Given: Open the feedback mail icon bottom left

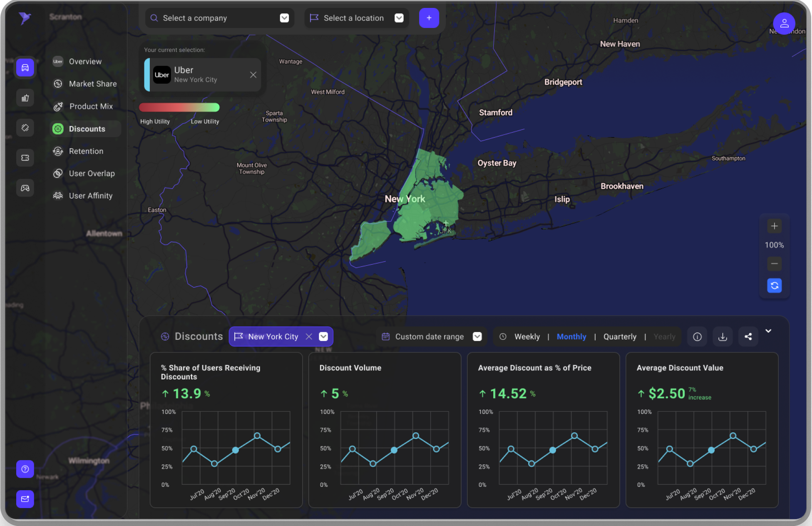Looking at the screenshot, I should [x=25, y=499].
